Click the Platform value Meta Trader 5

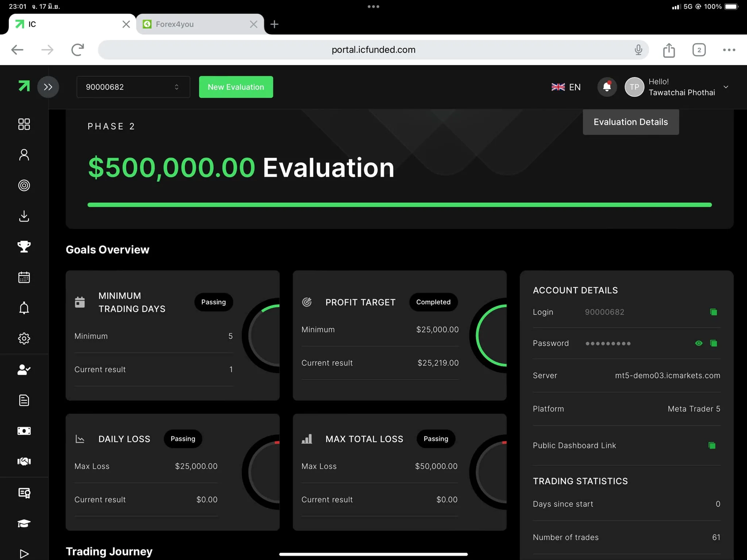coord(694,409)
